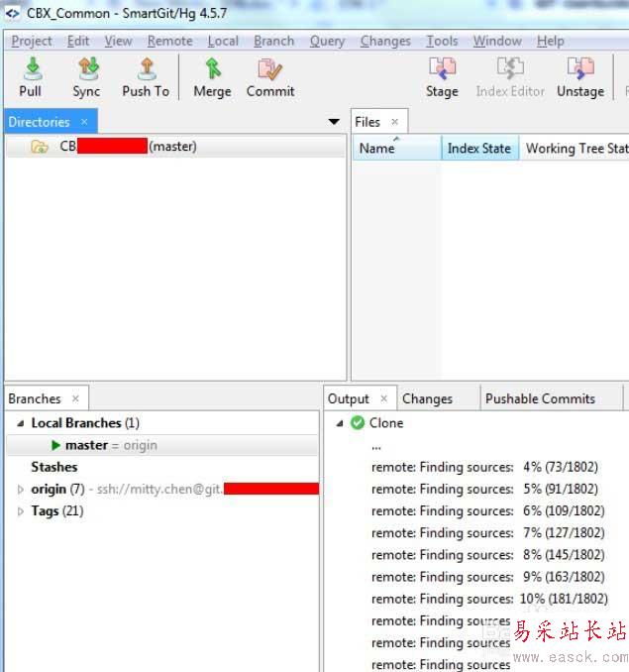This screenshot has height=672, width=629.
Task: Click the ellipsis line under Clone
Action: point(376,447)
